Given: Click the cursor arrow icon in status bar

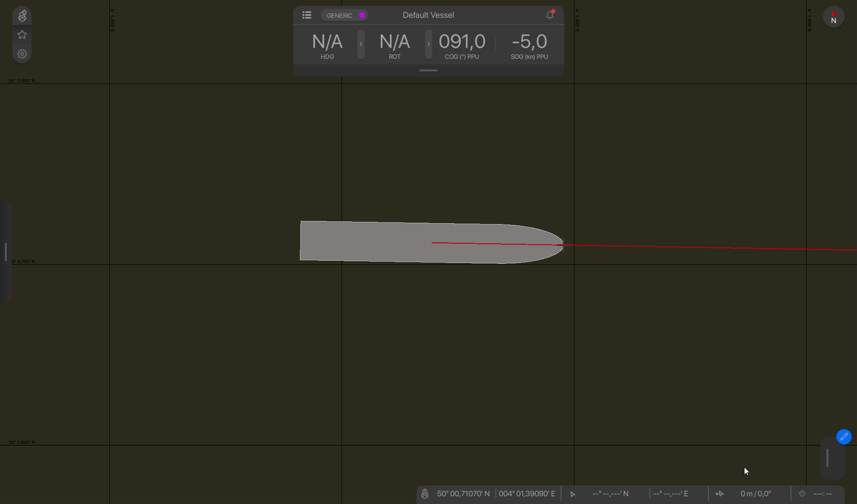Looking at the screenshot, I should [573, 494].
